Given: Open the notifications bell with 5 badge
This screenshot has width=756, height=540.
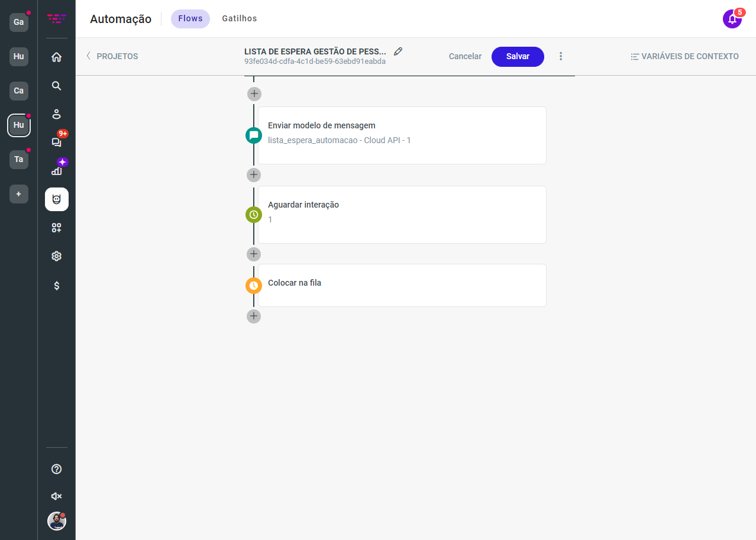Looking at the screenshot, I should click(732, 19).
